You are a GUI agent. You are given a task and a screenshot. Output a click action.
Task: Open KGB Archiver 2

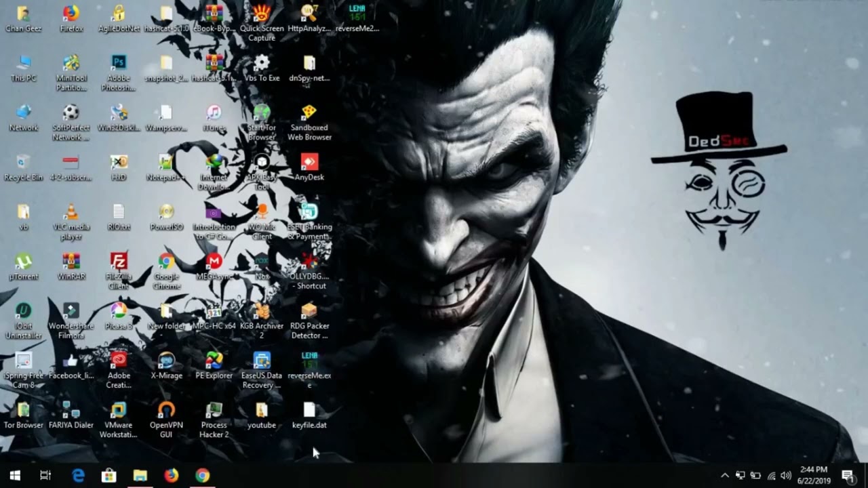[262, 321]
